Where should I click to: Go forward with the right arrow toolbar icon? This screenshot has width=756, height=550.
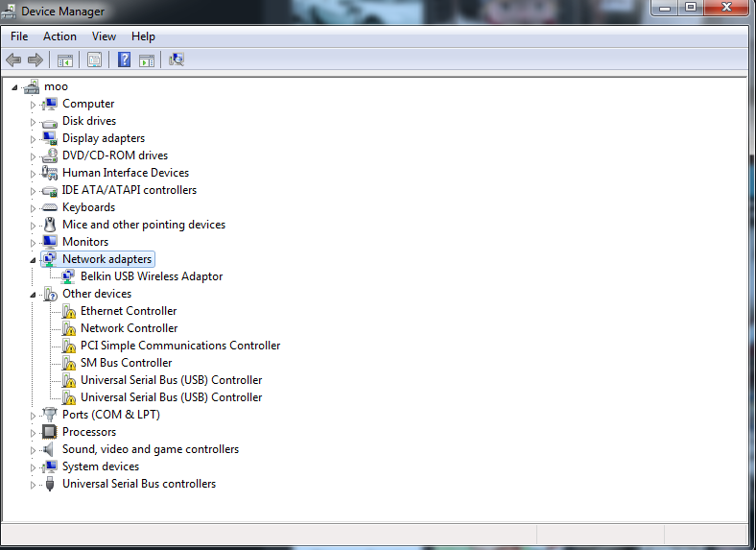35,60
